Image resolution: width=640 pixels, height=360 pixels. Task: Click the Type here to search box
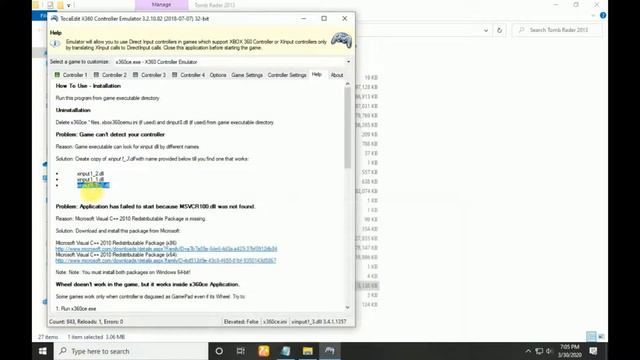tap(131, 351)
